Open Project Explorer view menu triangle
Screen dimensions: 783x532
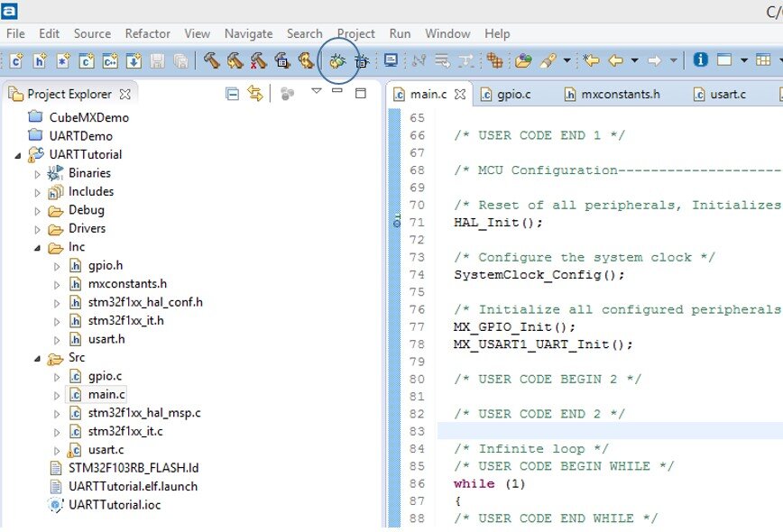pyautogui.click(x=316, y=91)
